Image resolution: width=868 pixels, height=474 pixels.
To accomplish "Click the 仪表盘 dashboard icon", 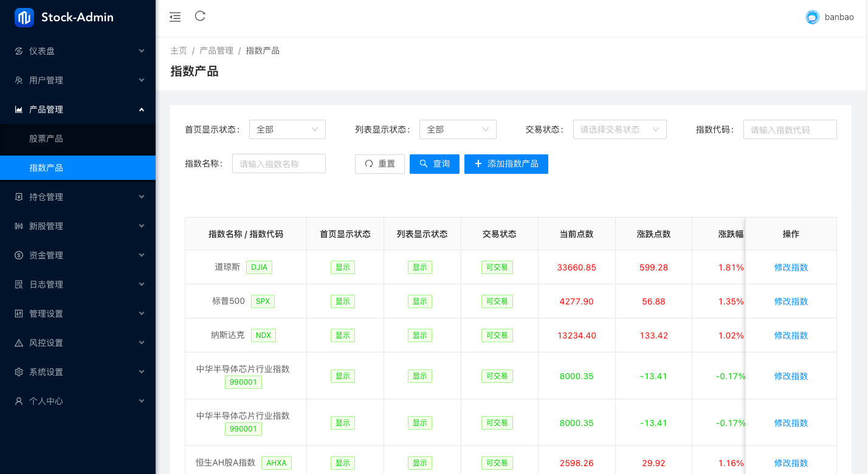I will [19, 51].
